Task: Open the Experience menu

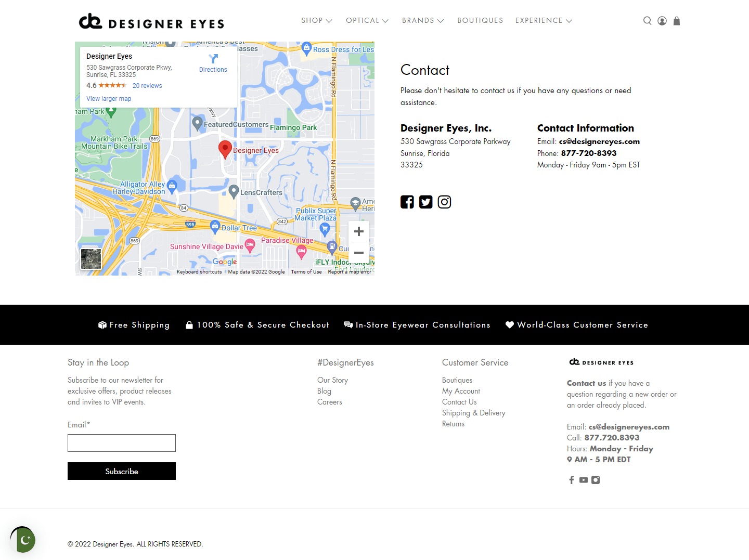Action: tap(544, 21)
